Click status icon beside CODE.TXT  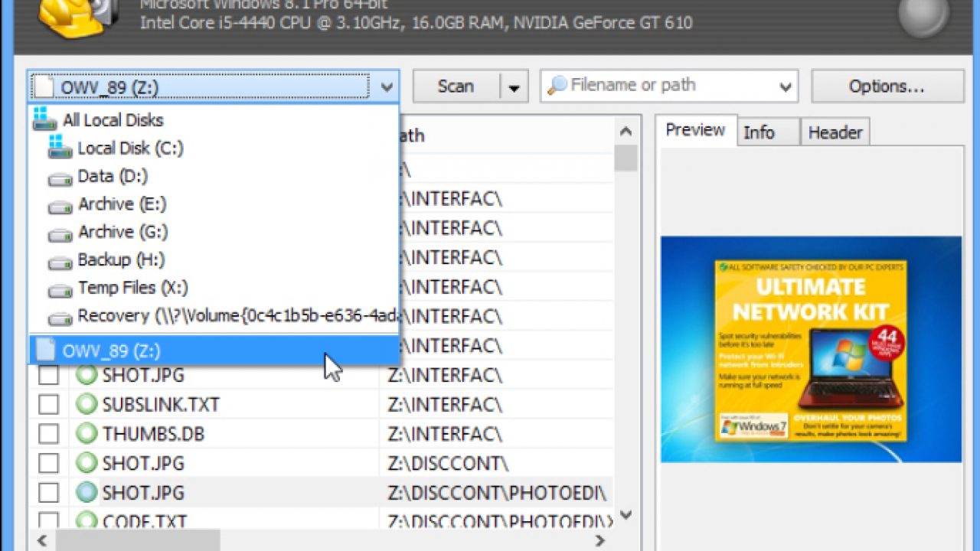(87, 521)
